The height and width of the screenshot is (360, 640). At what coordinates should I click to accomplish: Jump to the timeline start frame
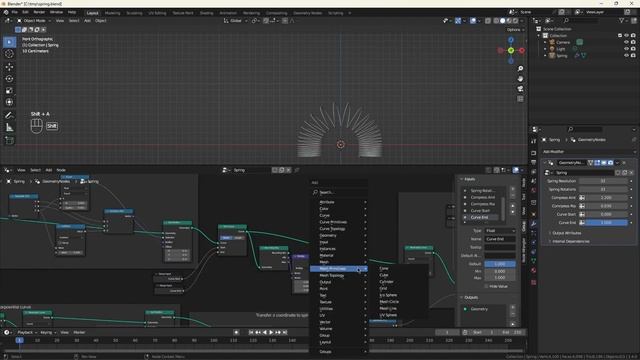251,332
